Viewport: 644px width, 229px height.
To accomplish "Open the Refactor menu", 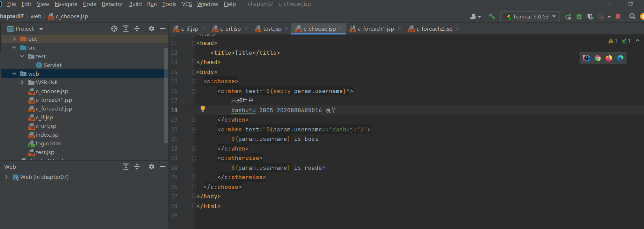I will pyautogui.click(x=113, y=4).
